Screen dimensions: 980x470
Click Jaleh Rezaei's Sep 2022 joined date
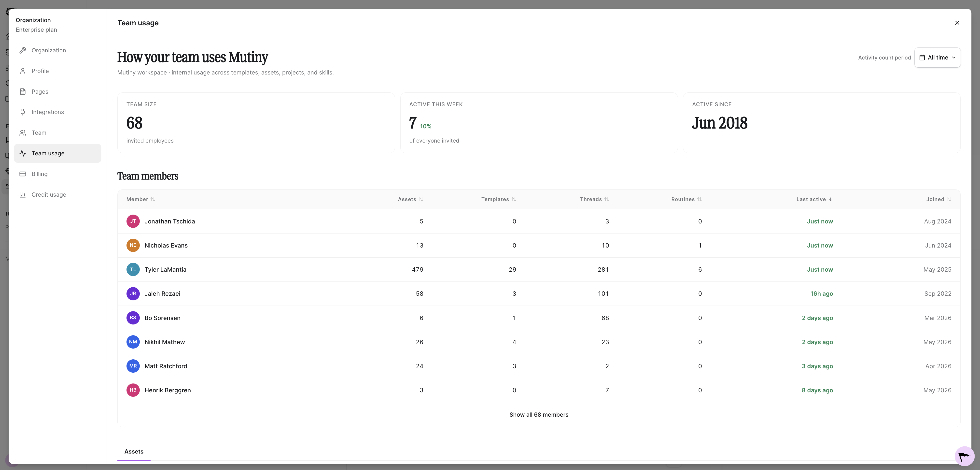coord(938,294)
